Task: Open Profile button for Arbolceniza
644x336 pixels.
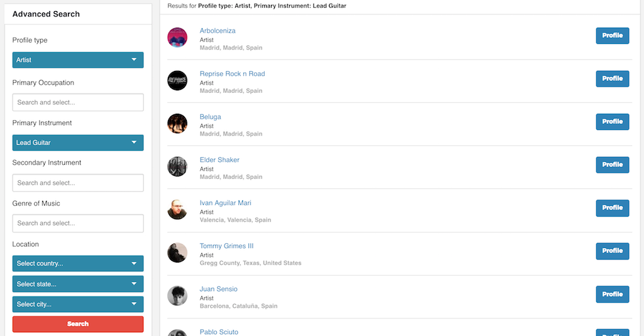Action: pyautogui.click(x=613, y=36)
